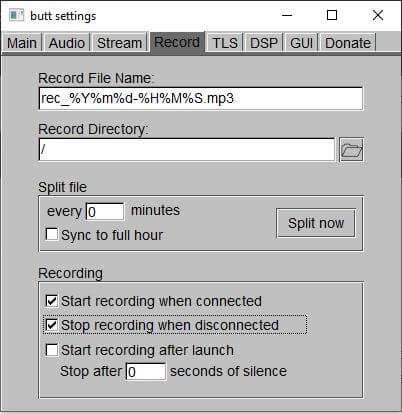Viewport: 402px width, 414px height.
Task: Select the TLS tab
Action: (225, 43)
